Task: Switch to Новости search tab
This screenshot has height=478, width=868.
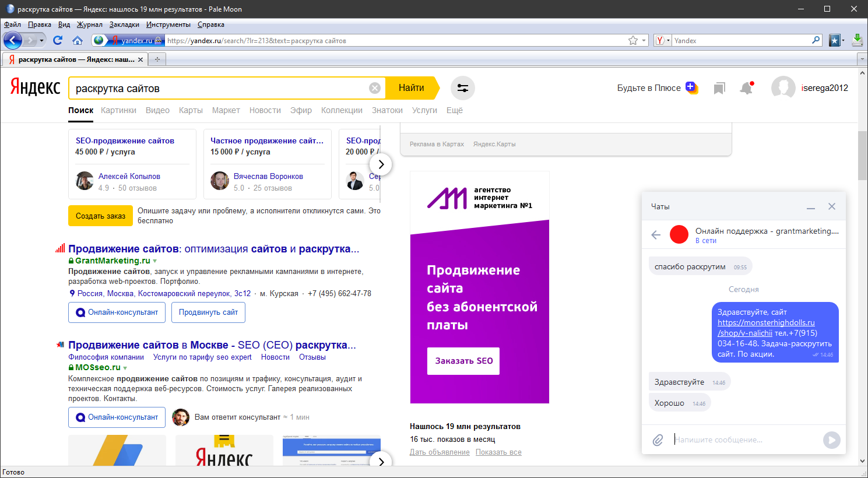Action: coord(265,110)
